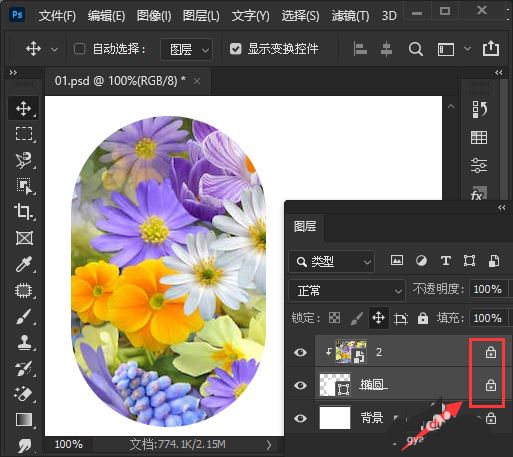Select the Crop tool
Image resolution: width=513 pixels, height=457 pixels.
click(23, 211)
